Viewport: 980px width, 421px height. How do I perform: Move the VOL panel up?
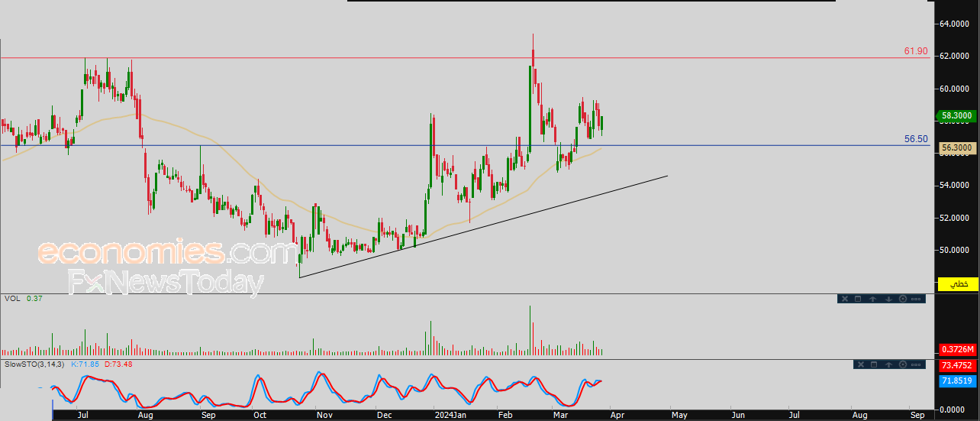[872, 299]
